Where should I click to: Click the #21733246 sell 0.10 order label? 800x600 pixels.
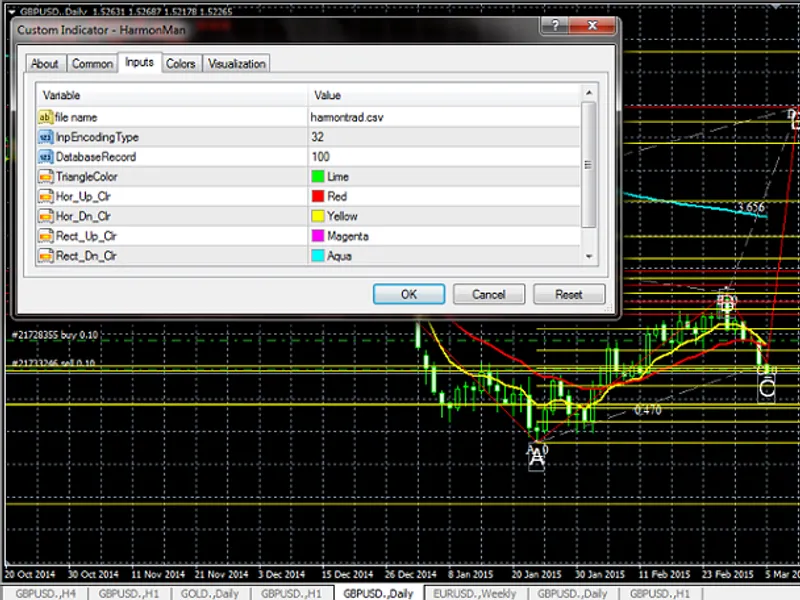tap(54, 363)
